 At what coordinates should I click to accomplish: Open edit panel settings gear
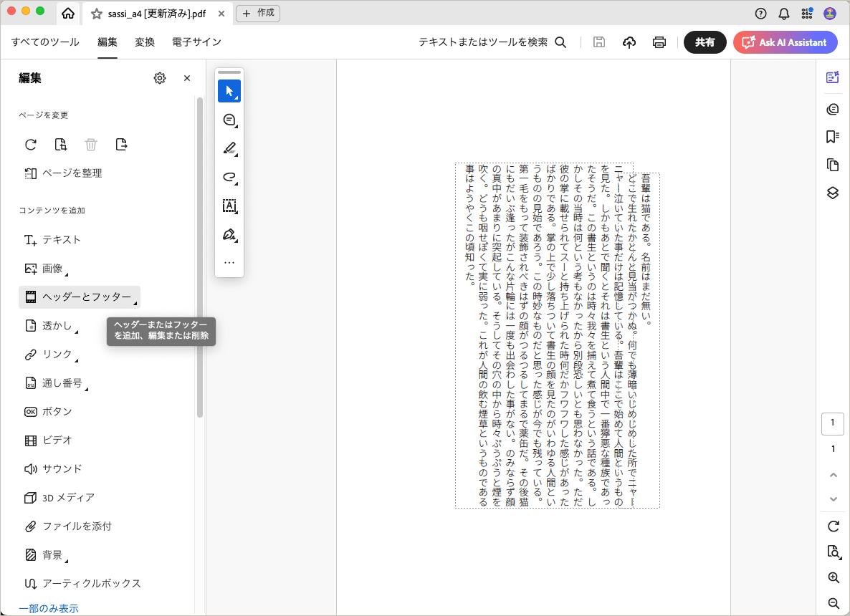tap(159, 78)
